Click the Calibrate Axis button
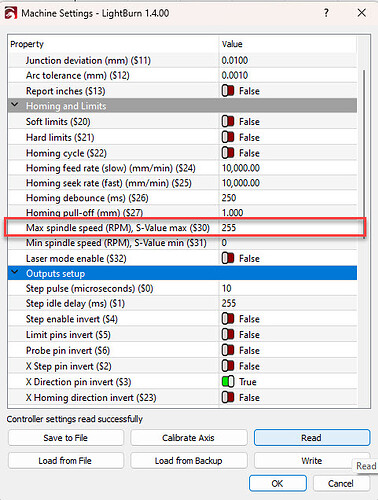This screenshot has width=378, height=500. (188, 438)
